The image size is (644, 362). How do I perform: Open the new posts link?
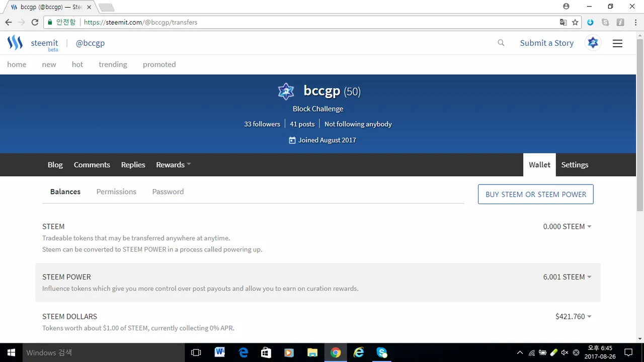click(49, 64)
